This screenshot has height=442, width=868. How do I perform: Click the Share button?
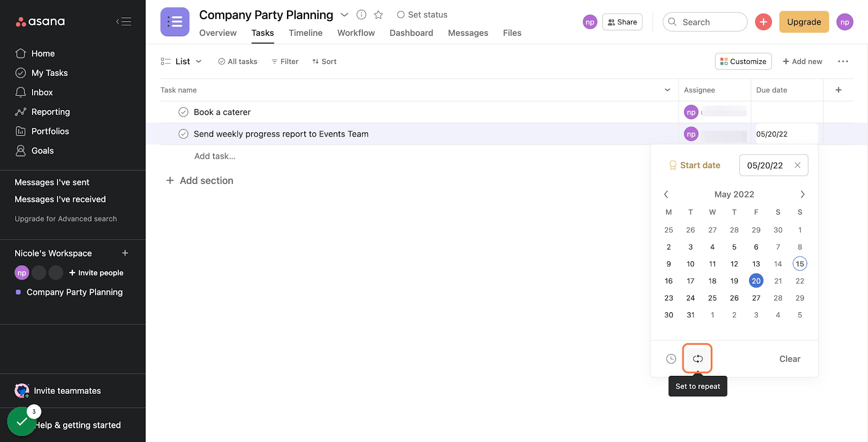622,22
